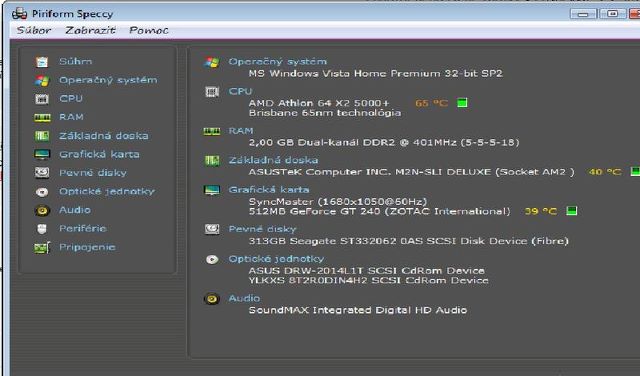Select Základná doska in the sidebar
Image resolution: width=640 pixels, height=376 pixels.
point(104,136)
